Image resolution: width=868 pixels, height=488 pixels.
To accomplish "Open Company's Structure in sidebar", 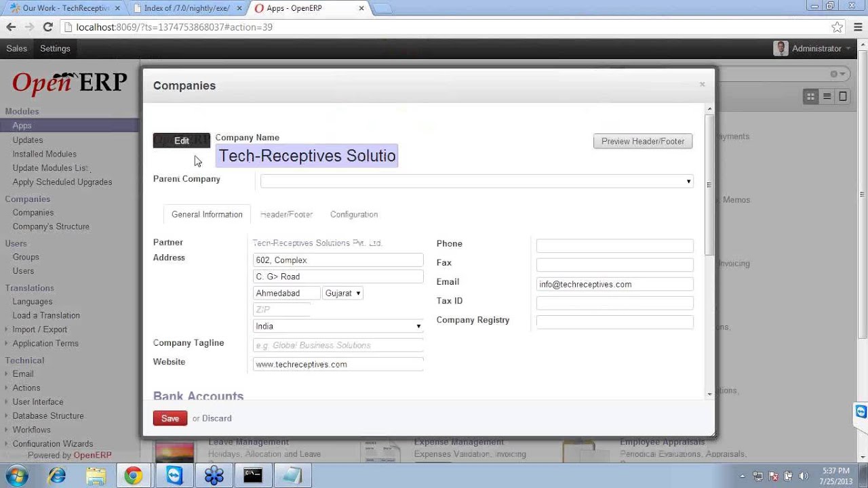I will (51, 226).
